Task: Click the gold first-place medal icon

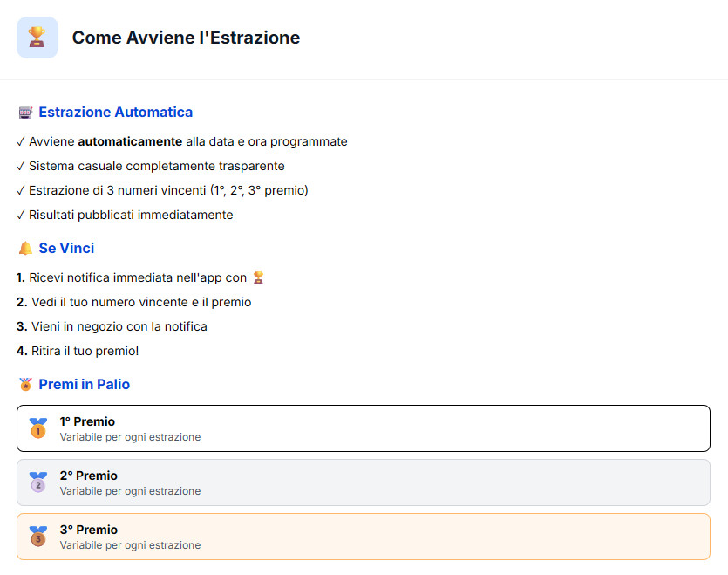Action: tap(38, 428)
